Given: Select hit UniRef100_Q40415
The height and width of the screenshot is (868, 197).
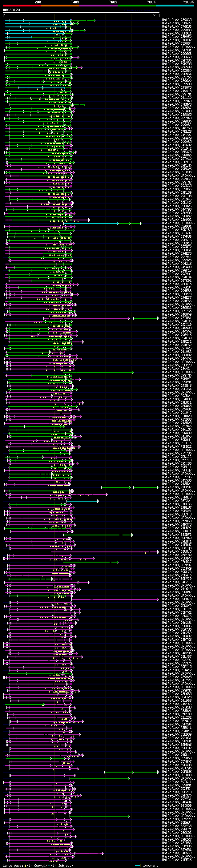Looking at the screenshot, I should [177, 91].
